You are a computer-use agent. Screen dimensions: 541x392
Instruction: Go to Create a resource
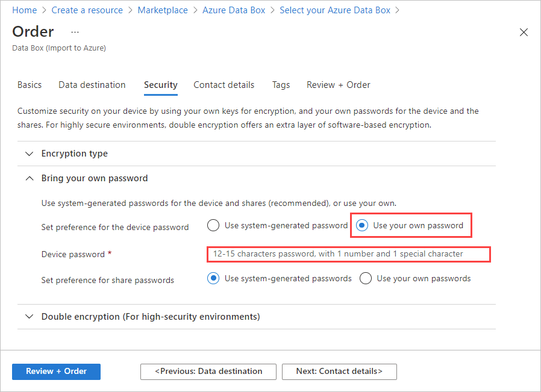(87, 10)
